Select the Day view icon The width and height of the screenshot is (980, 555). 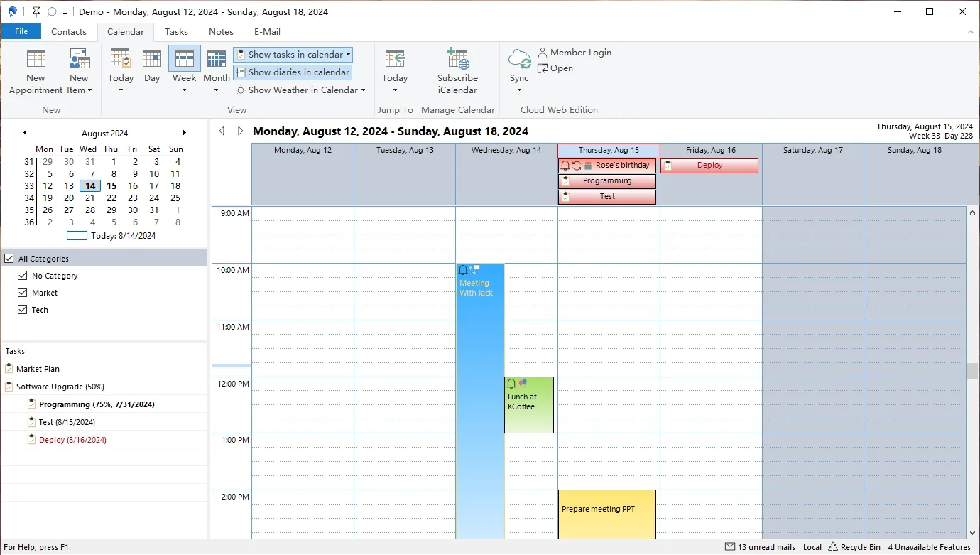(x=152, y=59)
